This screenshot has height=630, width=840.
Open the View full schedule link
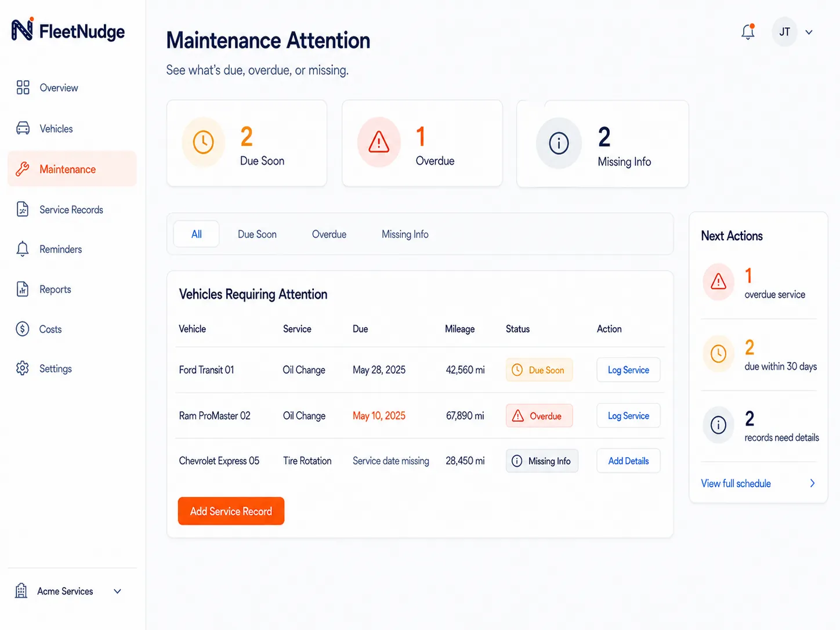pyautogui.click(x=736, y=484)
